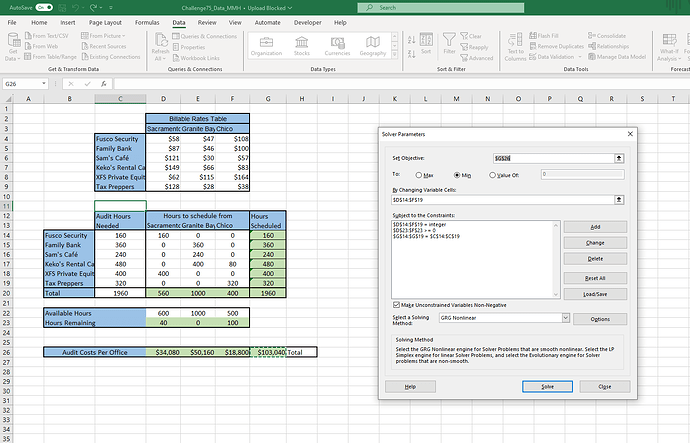
Task: Click the Search box in title bar
Action: click(x=440, y=7)
